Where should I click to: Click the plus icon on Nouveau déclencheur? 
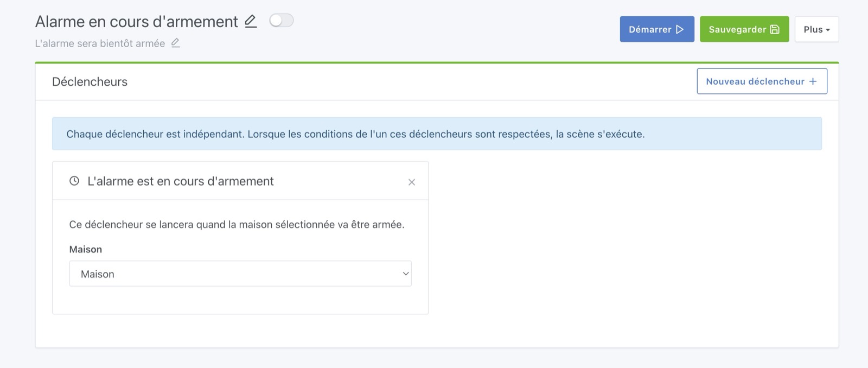pos(813,81)
